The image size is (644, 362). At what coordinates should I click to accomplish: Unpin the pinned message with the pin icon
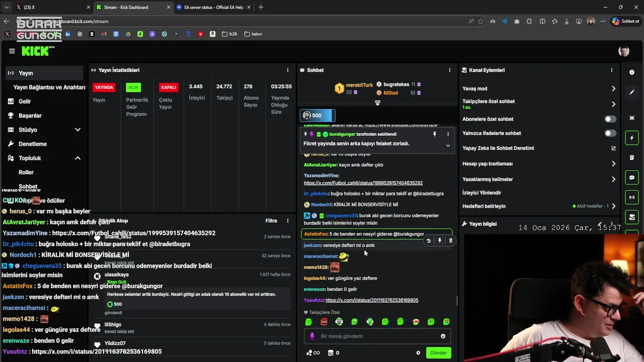435,134
